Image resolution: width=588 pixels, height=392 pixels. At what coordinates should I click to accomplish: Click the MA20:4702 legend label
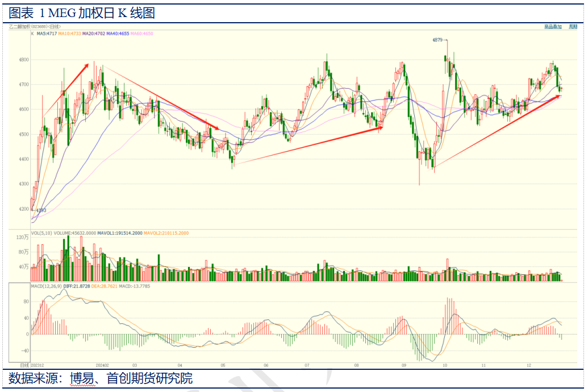(x=94, y=34)
